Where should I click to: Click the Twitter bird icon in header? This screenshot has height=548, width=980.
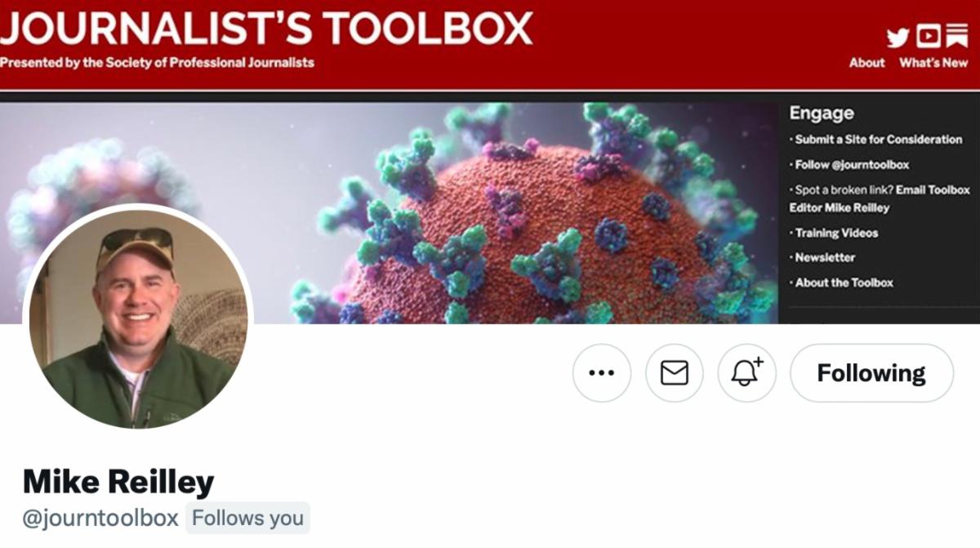898,38
